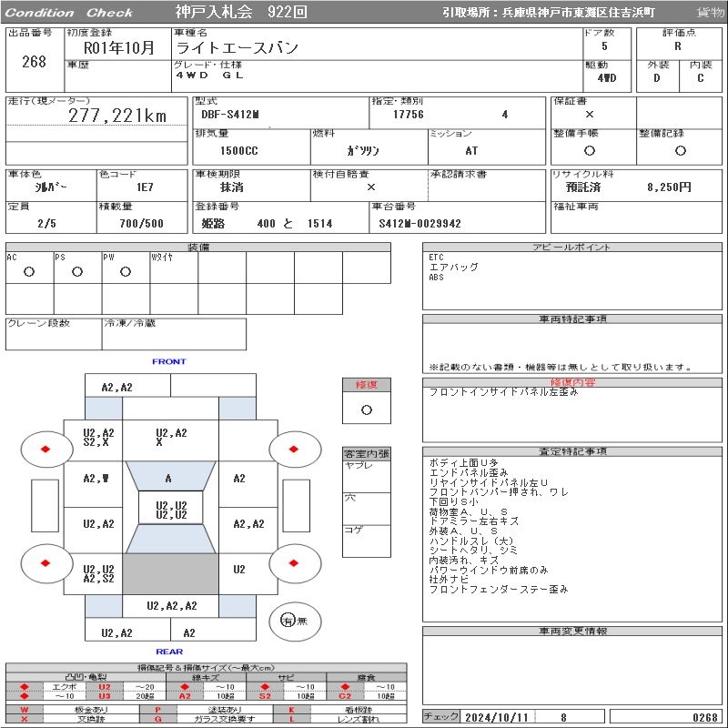Click the gray cargo area in vehicle diagram
Screen dimensions: 728x728
(x=170, y=574)
